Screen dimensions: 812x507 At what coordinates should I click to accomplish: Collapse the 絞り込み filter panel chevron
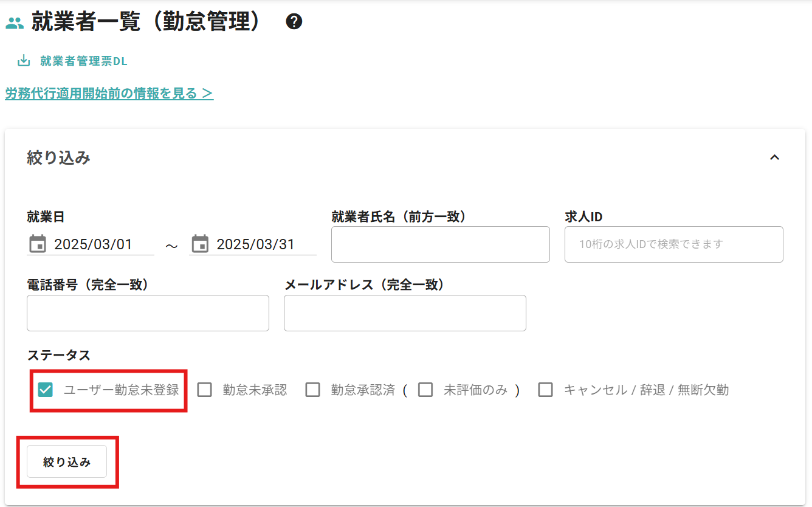tap(774, 157)
